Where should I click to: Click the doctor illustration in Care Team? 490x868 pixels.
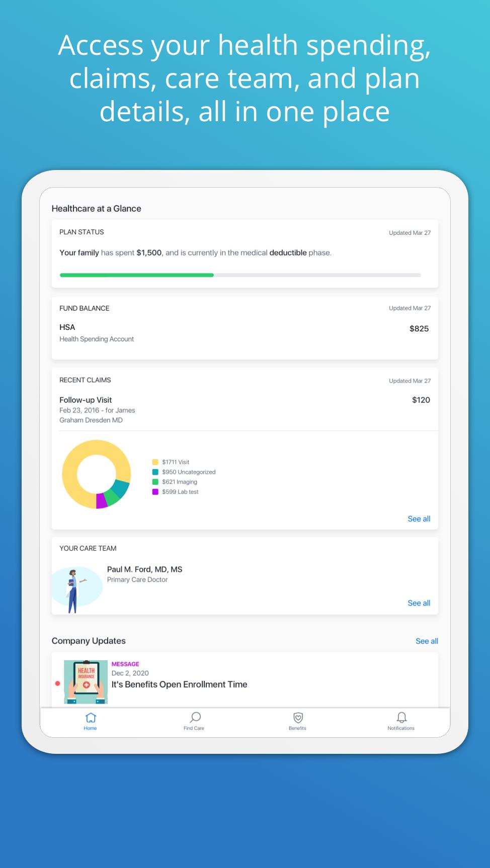coord(76,590)
